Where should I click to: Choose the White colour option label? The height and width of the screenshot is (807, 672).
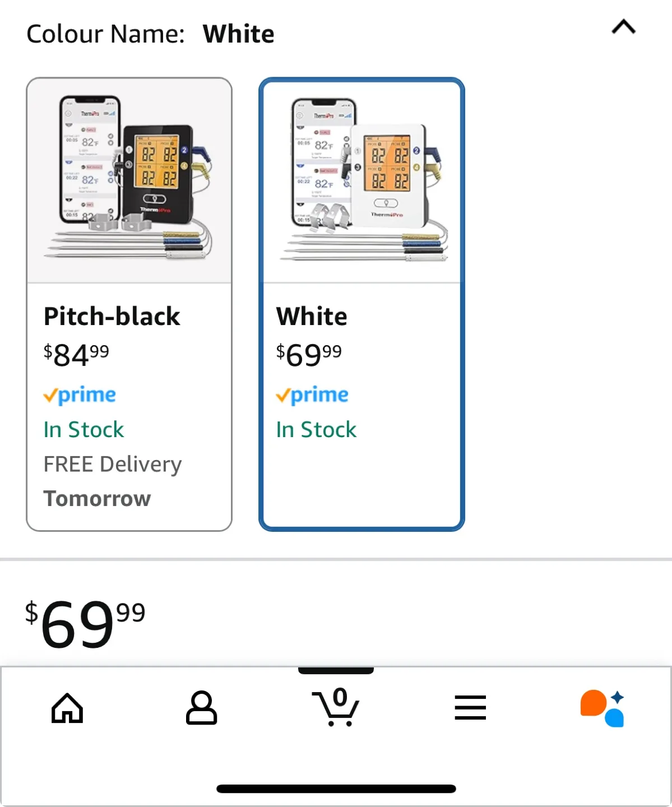pyautogui.click(x=312, y=317)
